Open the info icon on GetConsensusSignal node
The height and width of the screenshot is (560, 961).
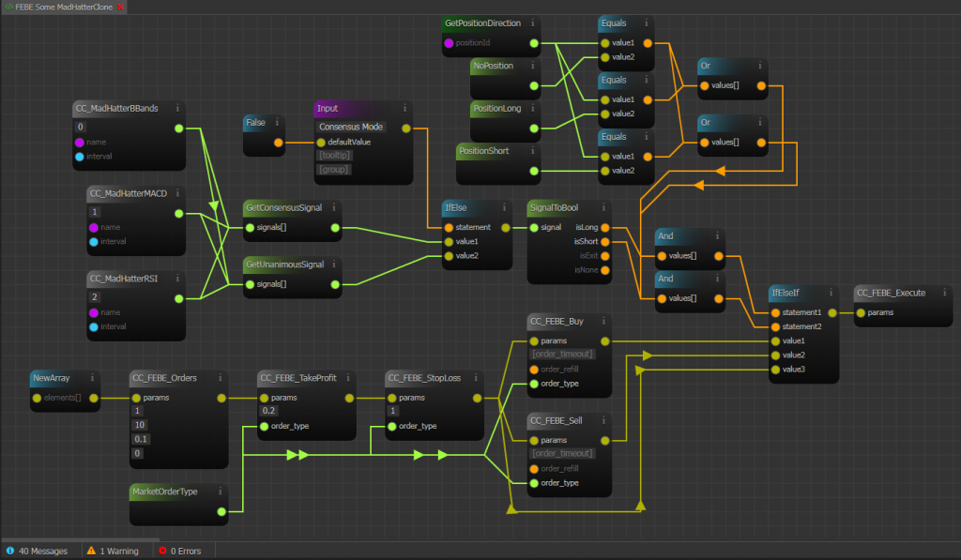[334, 207]
